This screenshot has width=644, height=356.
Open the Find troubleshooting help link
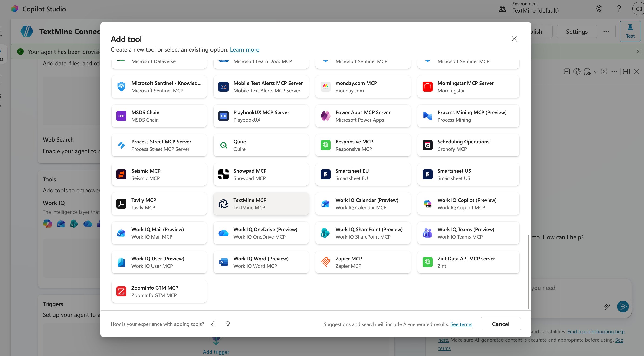click(596, 331)
